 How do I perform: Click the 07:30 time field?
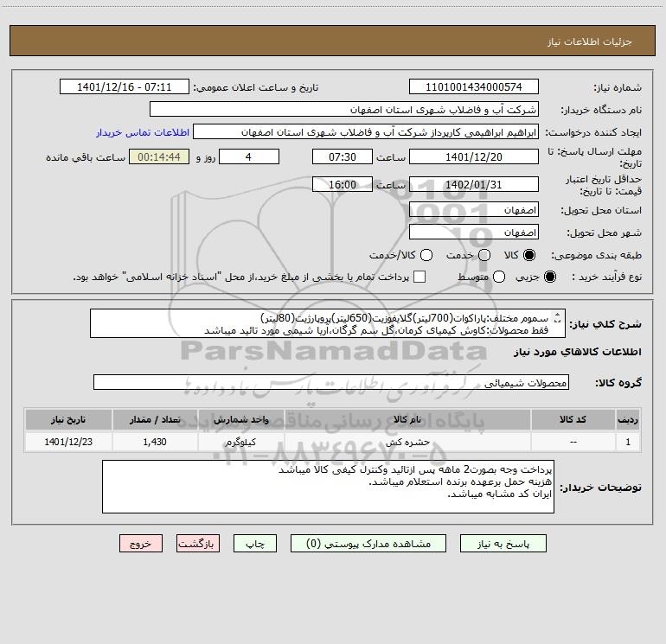click(342, 156)
